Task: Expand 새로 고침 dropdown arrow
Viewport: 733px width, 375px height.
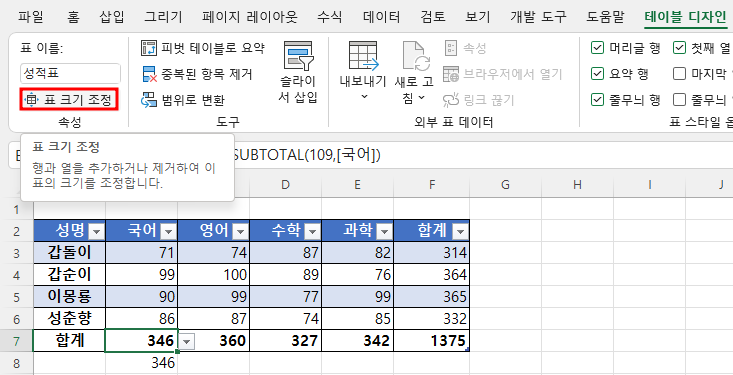Action: [422, 98]
